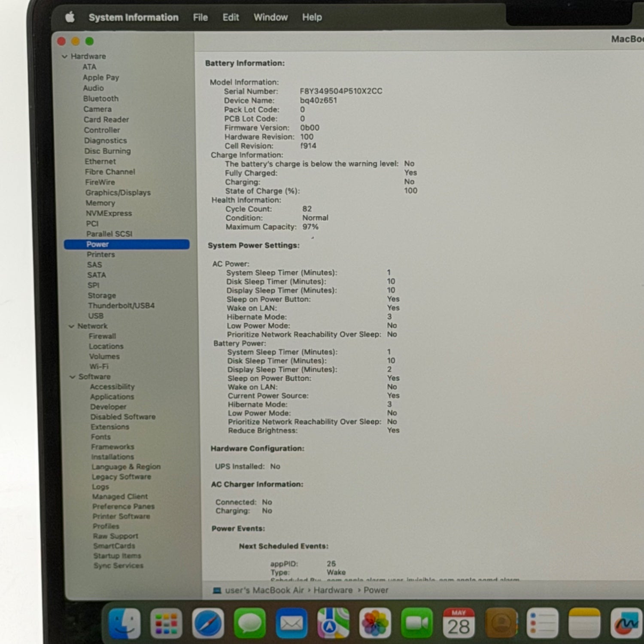
Task: Launch Launchpad from the Dock
Action: [166, 623]
